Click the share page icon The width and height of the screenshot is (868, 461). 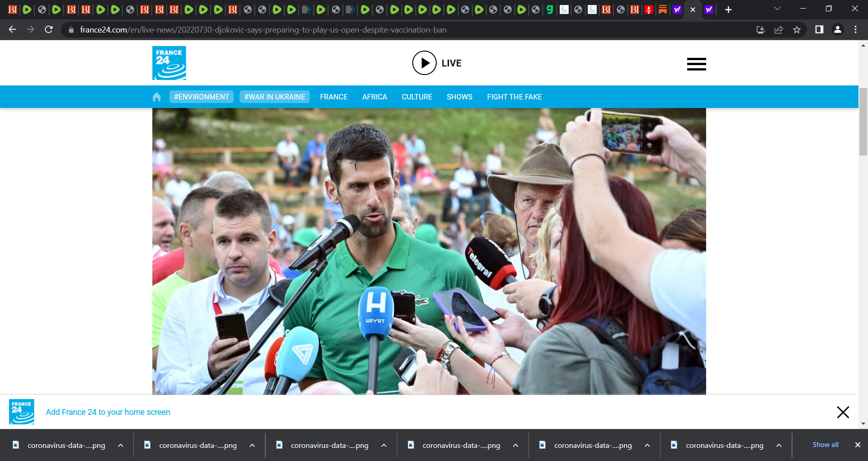[778, 30]
